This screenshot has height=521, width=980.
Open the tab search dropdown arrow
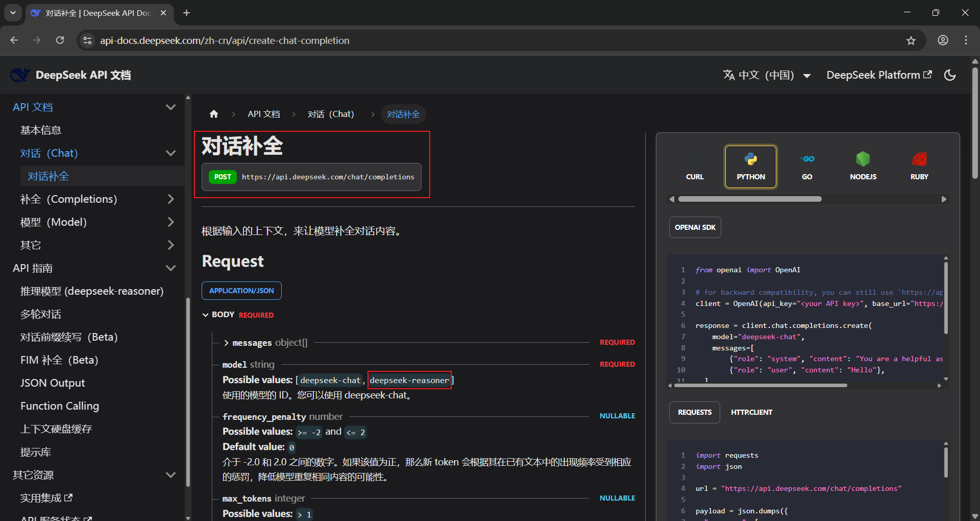point(13,13)
